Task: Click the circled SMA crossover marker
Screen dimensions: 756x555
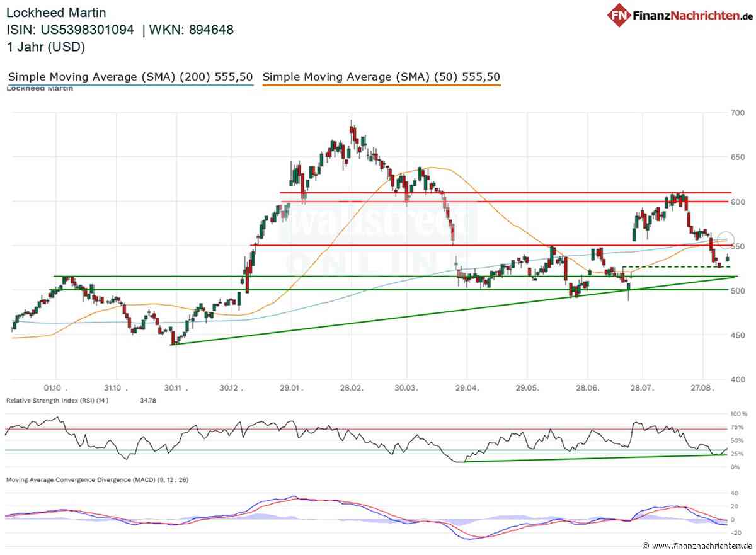Action: click(x=726, y=240)
